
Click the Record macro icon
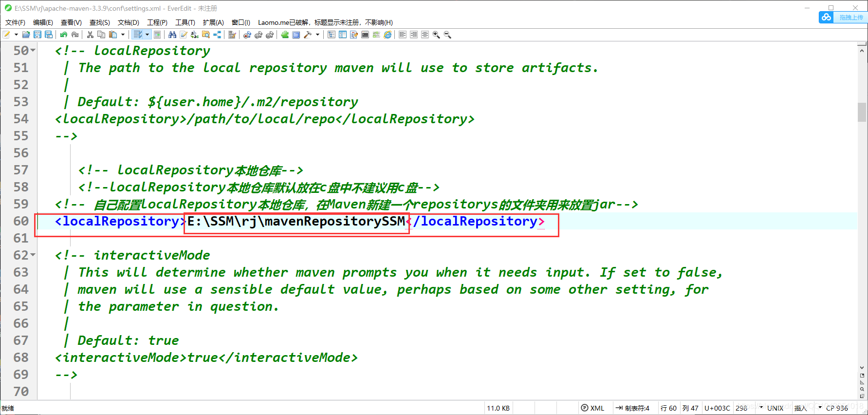point(247,35)
